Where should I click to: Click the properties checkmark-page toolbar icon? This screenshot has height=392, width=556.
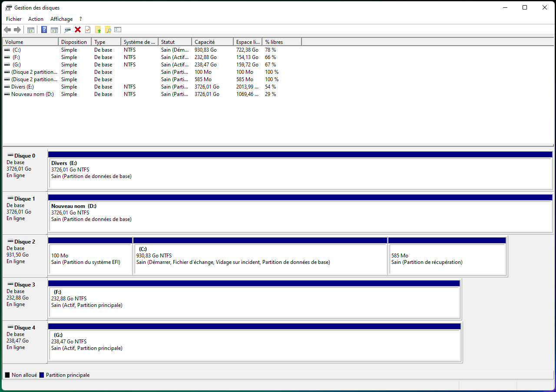click(x=88, y=30)
